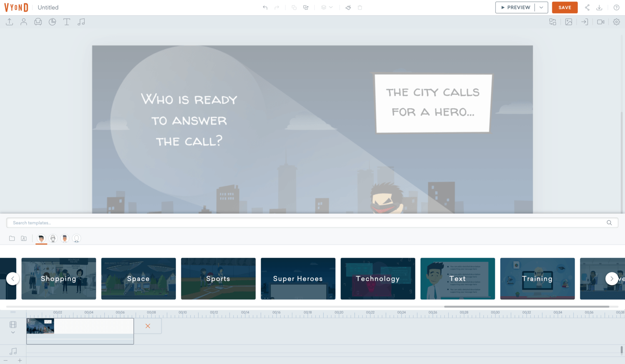This screenshot has width=625, height=364.
Task: Open the Super Heroes template category
Action: click(x=298, y=279)
